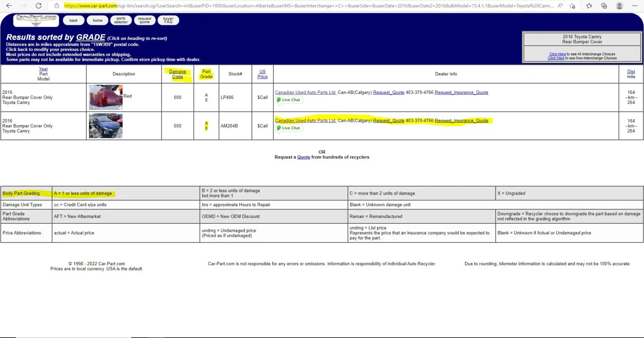Open the browser Favorites list icon

point(589,6)
